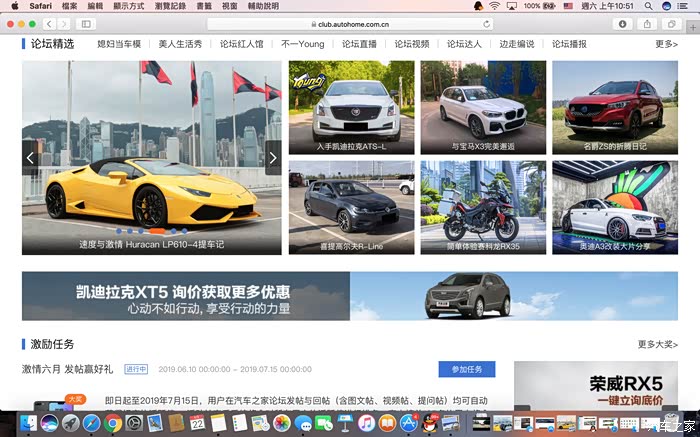Launch Chrome from the Dock

pyautogui.click(x=114, y=424)
